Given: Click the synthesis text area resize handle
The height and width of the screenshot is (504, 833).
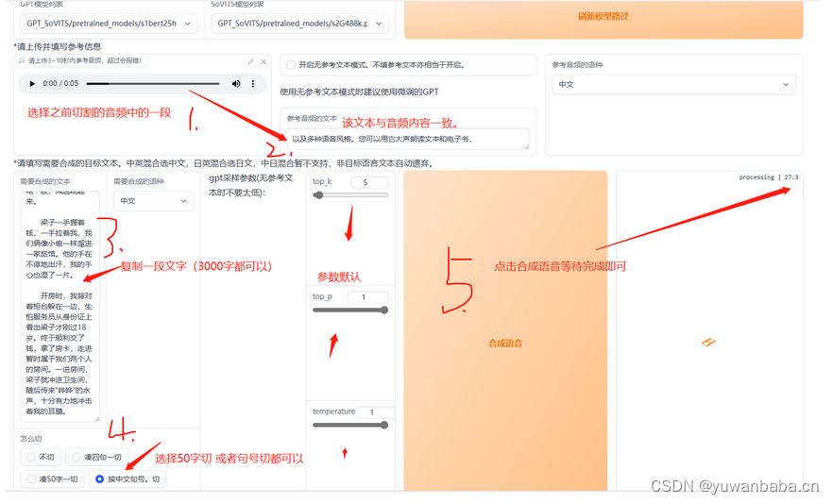Looking at the screenshot, I should click(x=97, y=419).
